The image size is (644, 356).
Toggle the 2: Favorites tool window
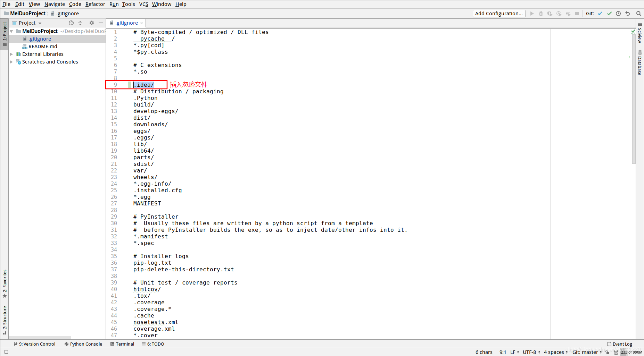pyautogui.click(x=5, y=283)
